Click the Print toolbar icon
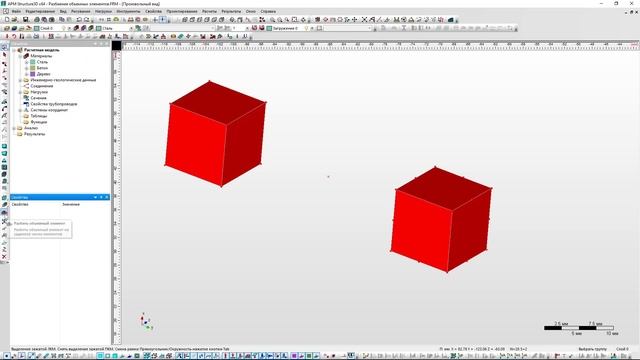Viewport: 640px width, 360px height. [37, 20]
